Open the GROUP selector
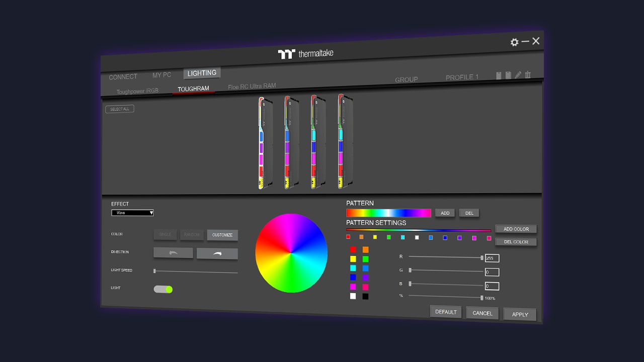This screenshot has height=362, width=644. (406, 79)
